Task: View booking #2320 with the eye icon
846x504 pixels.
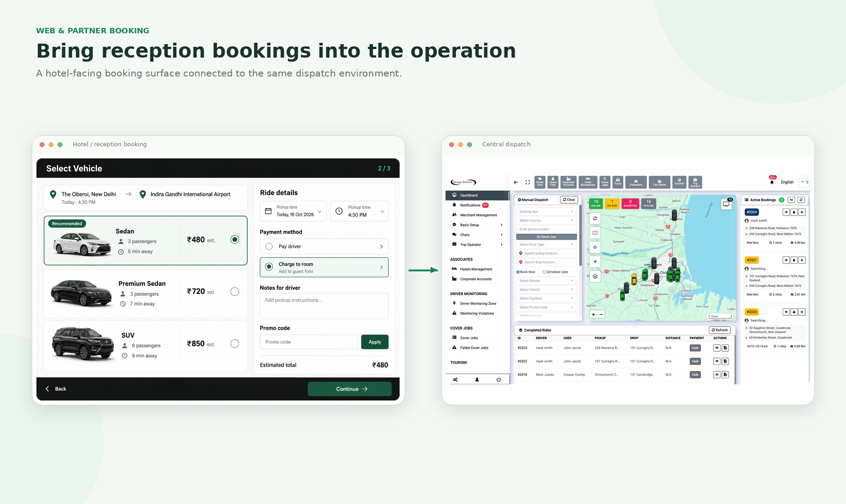Action: (x=786, y=312)
